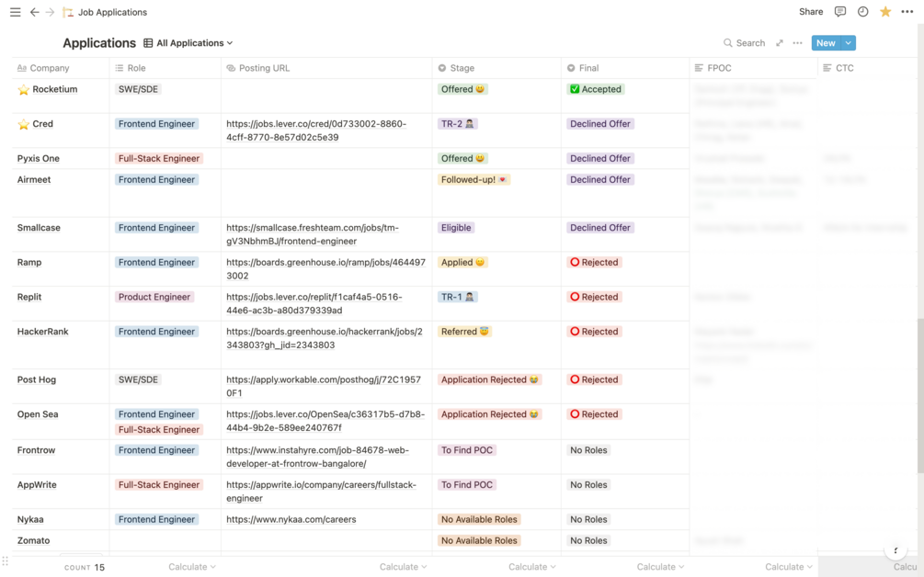924x577 pixels.
Task: Click the Job Applications page icon
Action: click(68, 12)
